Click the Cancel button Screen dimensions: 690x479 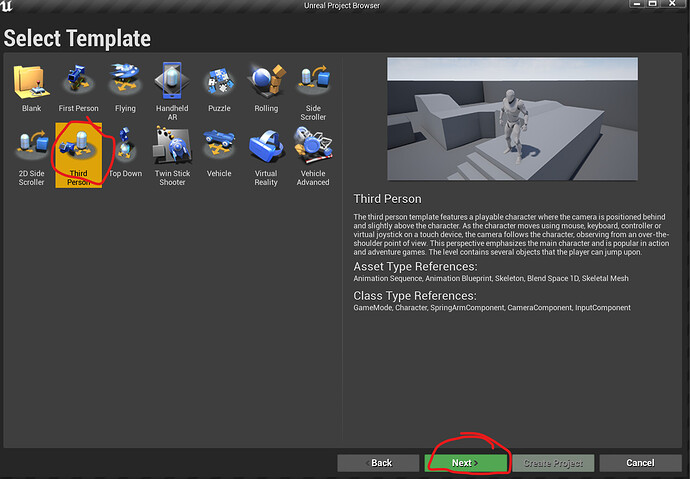tap(640, 463)
